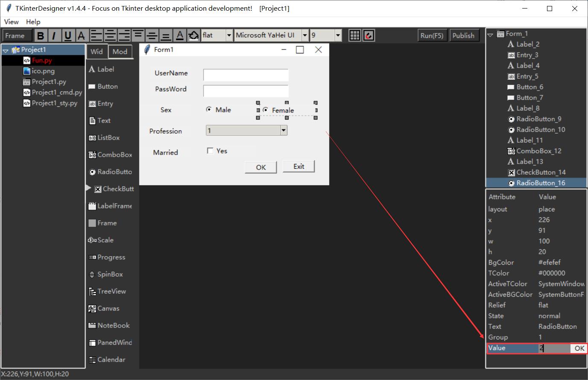Image resolution: width=588 pixels, height=380 pixels.
Task: Align selected widgets to horizontal center
Action: click(110, 35)
